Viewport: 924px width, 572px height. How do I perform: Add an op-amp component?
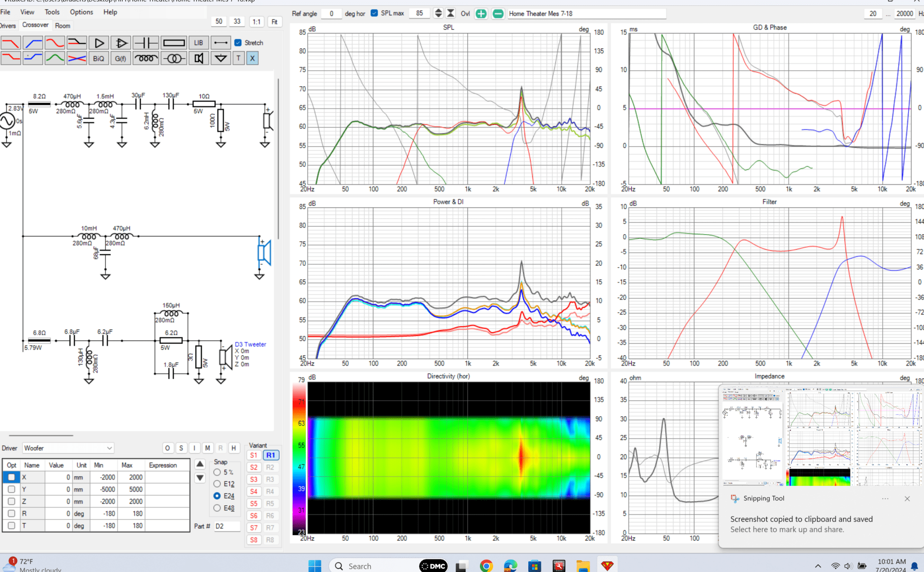[x=121, y=43]
